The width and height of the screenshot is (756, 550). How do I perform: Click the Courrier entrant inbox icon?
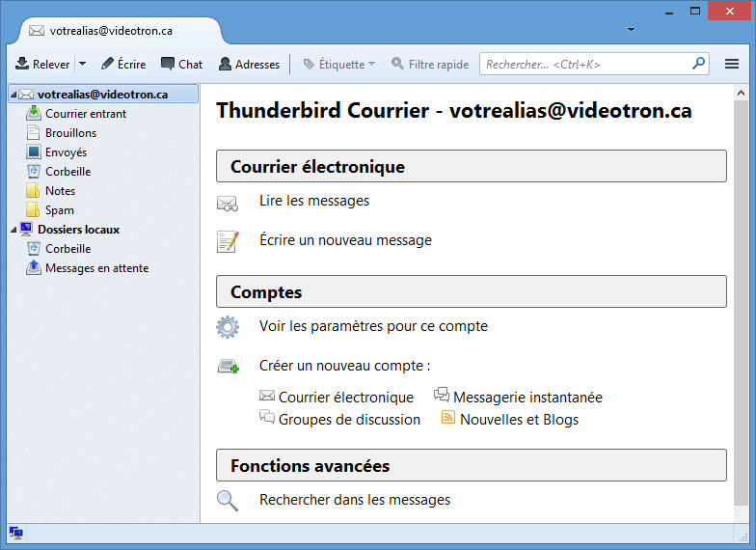(33, 113)
